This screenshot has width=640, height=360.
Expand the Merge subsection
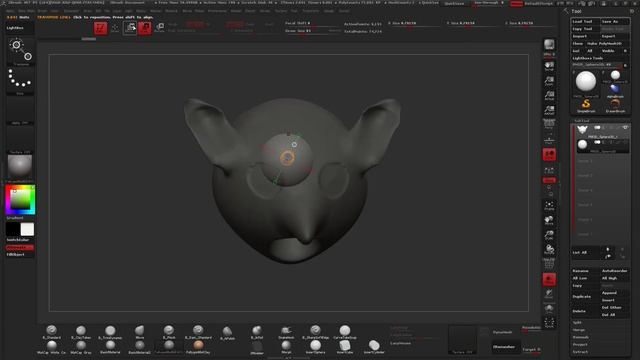[578, 330]
